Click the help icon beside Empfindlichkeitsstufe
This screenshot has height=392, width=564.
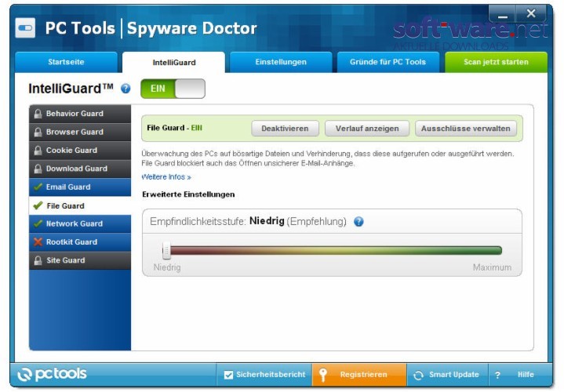pyautogui.click(x=358, y=222)
